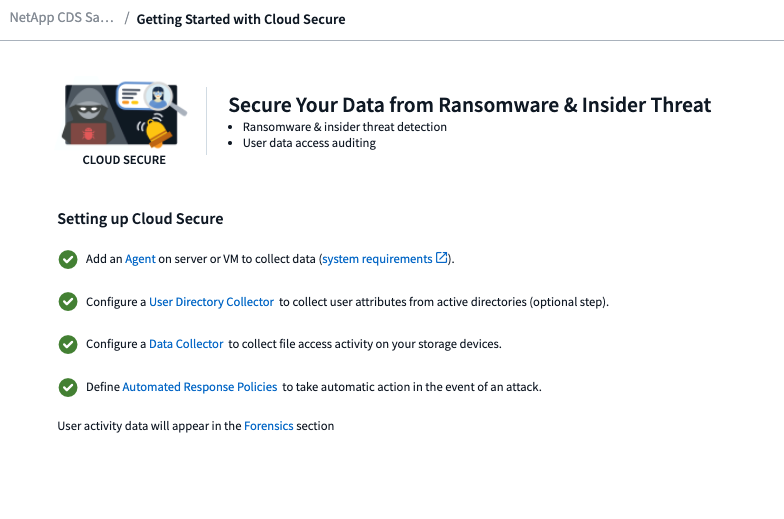Click the Getting Started with Cloud Secure breadcrumb

coord(241,19)
